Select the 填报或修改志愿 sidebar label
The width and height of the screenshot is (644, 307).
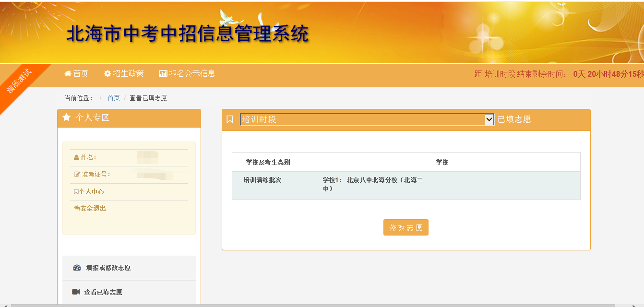(x=108, y=268)
